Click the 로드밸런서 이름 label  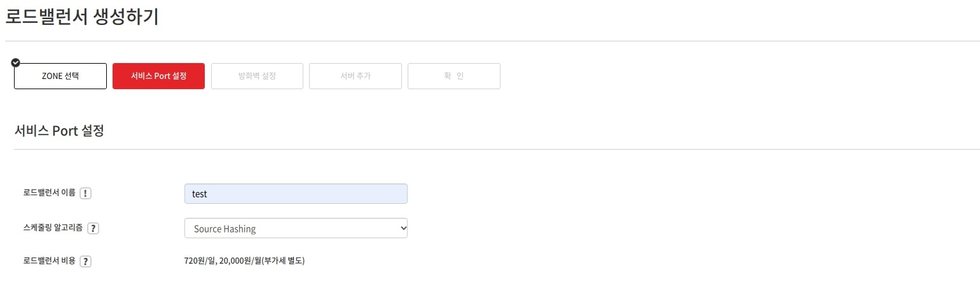(x=49, y=193)
